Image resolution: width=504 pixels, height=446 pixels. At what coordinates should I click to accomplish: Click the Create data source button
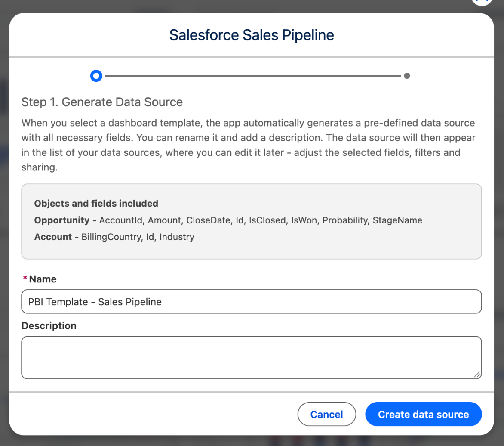click(x=423, y=414)
